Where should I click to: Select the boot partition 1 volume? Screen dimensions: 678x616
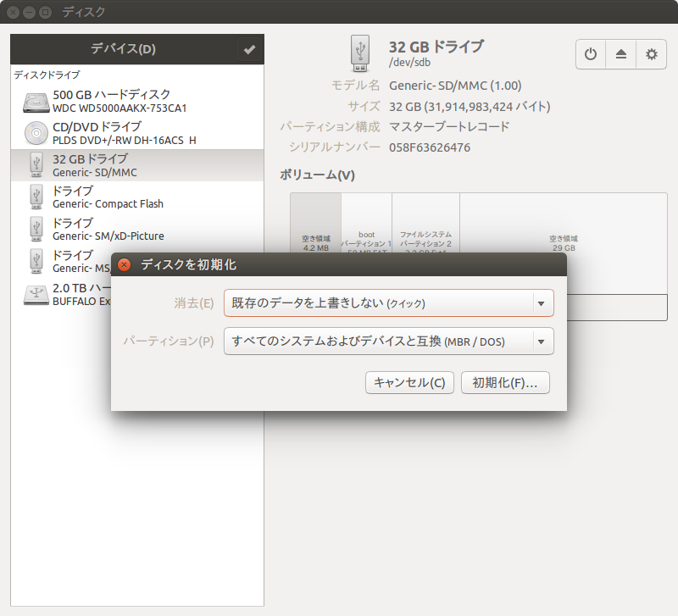click(x=367, y=223)
